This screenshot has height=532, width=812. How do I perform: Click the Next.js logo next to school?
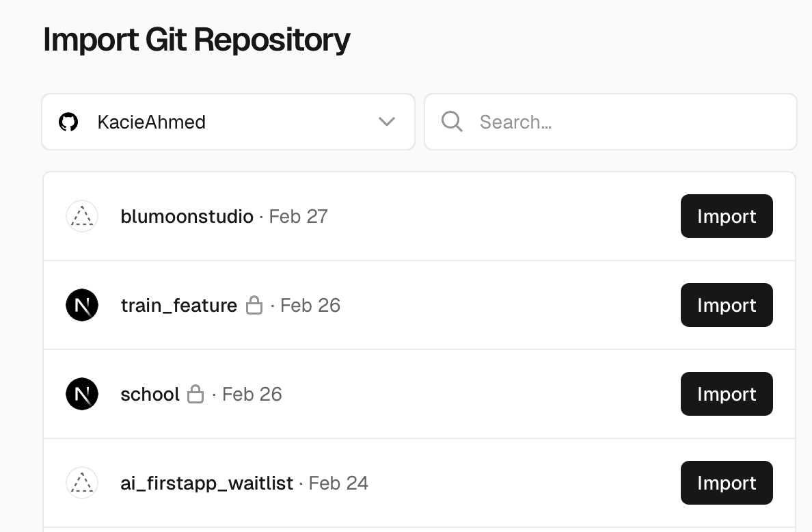click(81, 394)
